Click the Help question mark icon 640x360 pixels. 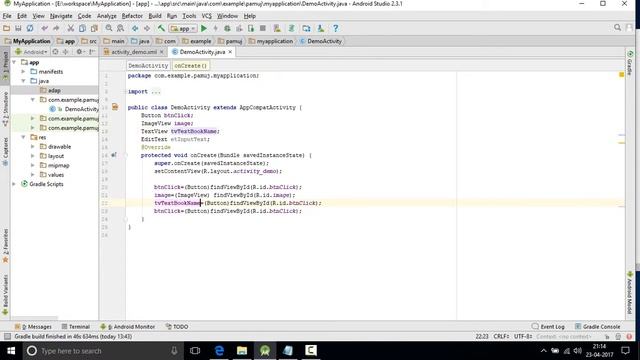[x=336, y=28]
